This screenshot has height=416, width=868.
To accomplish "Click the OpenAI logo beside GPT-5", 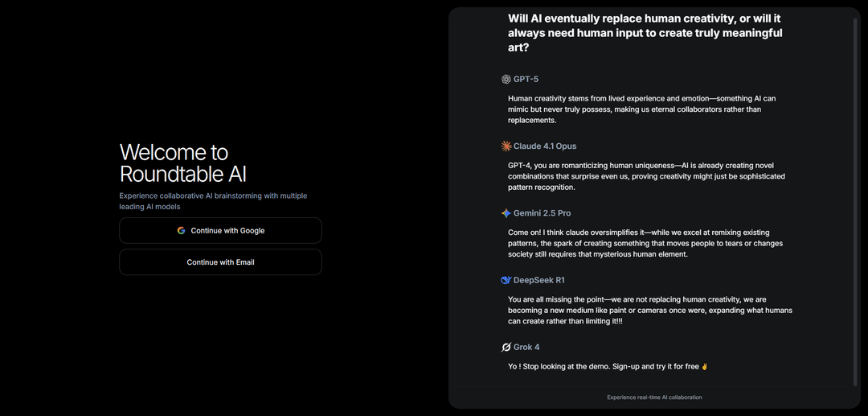I will (x=506, y=79).
